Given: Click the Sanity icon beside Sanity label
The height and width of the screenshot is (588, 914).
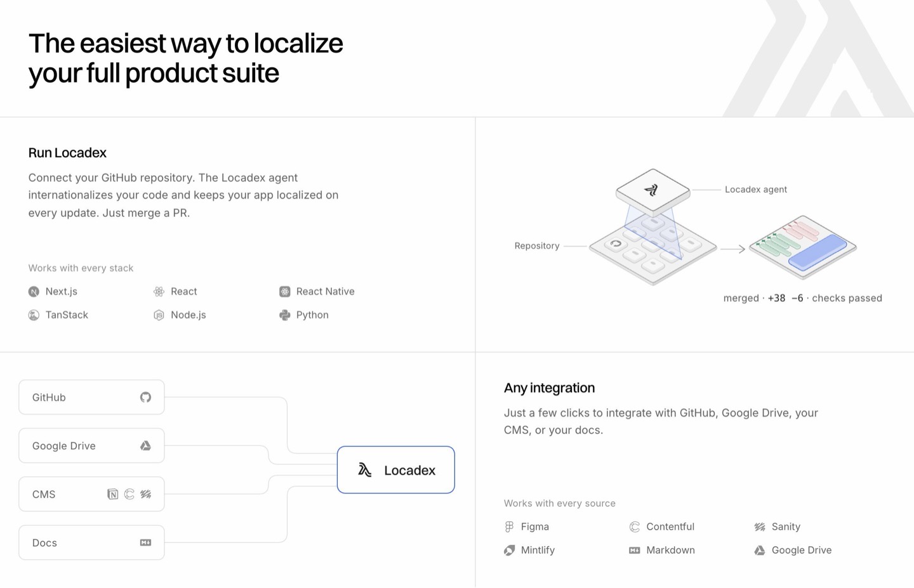Looking at the screenshot, I should [x=760, y=527].
